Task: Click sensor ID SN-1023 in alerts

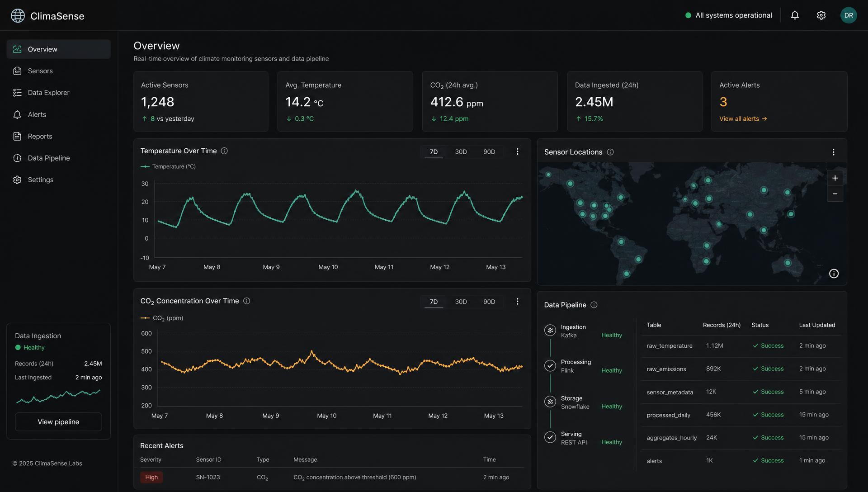Action: [208, 477]
